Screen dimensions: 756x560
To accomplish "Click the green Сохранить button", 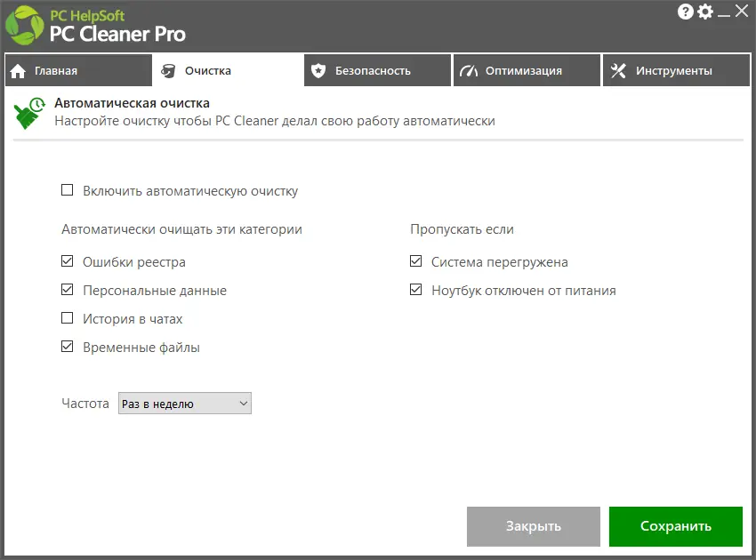I will tap(675, 526).
